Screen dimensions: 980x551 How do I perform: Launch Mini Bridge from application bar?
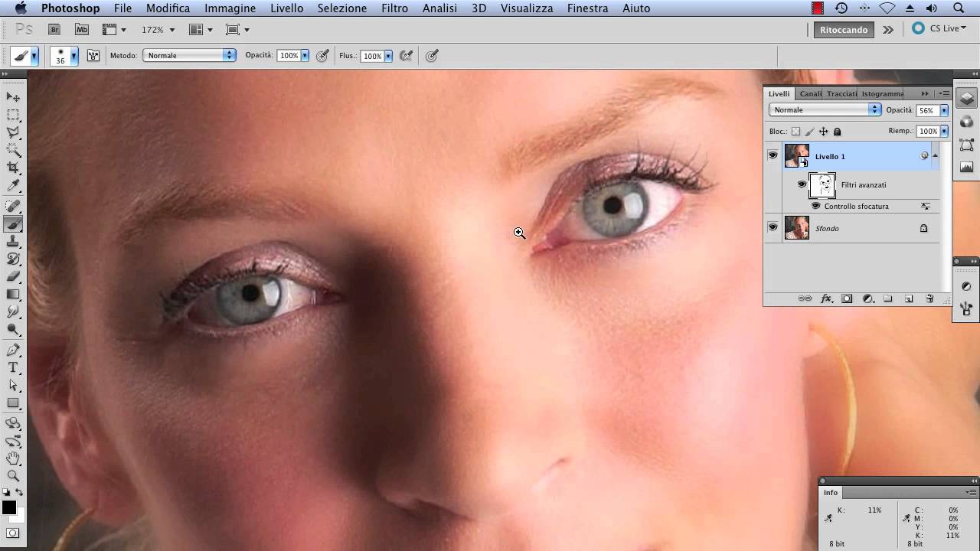click(x=82, y=30)
